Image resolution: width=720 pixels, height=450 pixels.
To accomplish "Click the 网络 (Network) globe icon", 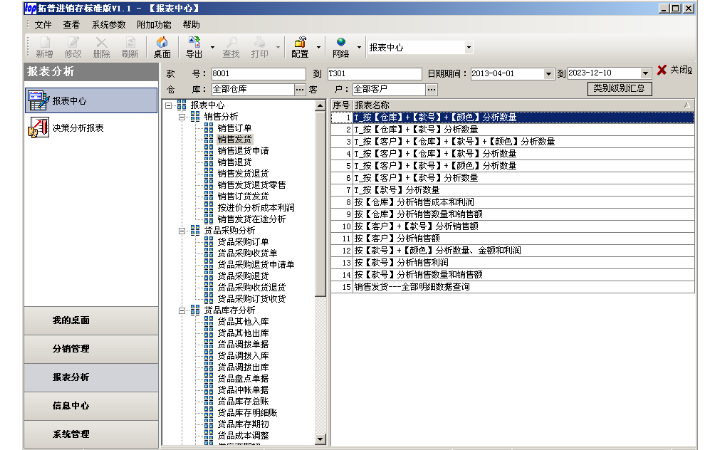I will tap(340, 46).
